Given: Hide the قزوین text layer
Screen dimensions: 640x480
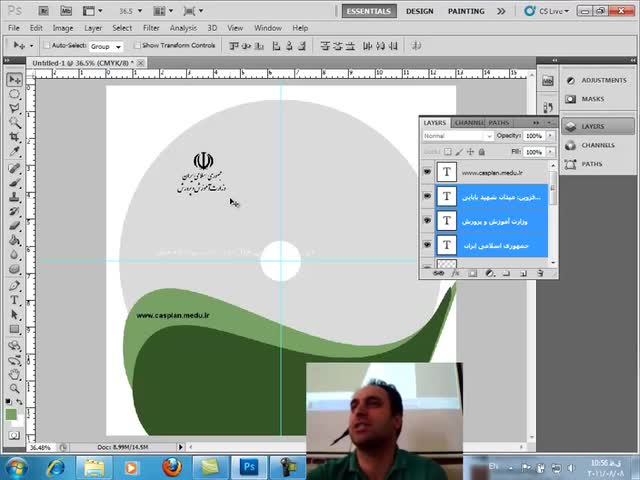Looking at the screenshot, I should (x=427, y=196).
